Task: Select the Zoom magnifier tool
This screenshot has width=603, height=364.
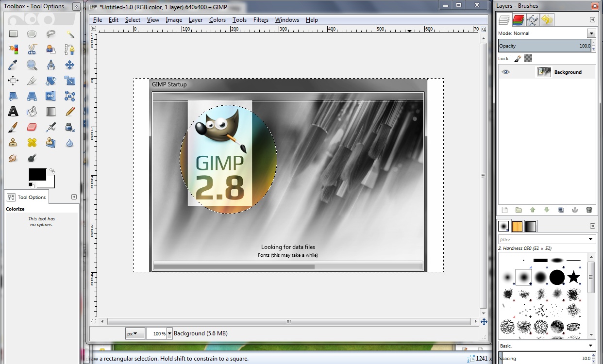Action: pyautogui.click(x=32, y=65)
